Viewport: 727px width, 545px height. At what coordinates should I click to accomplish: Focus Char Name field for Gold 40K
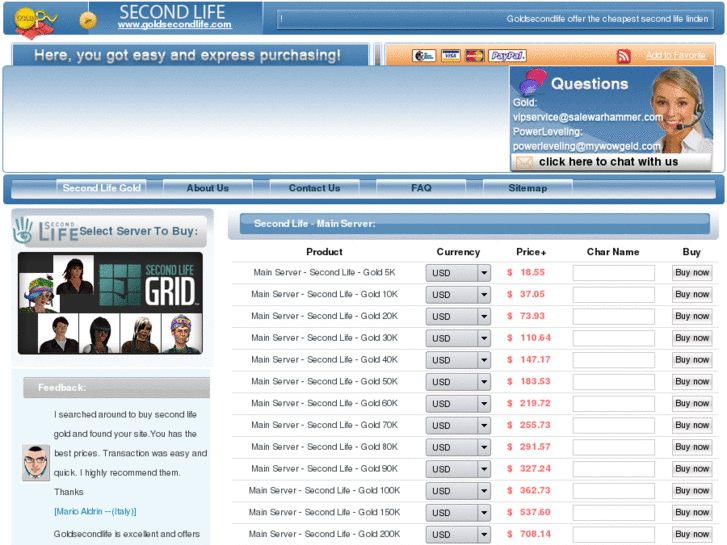pos(613,360)
